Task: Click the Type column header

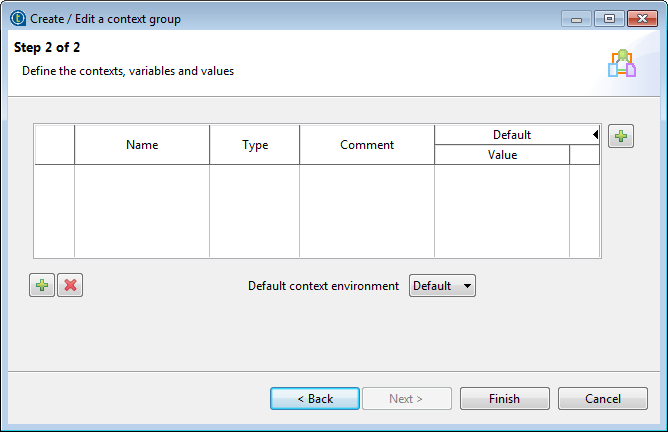Action: (x=255, y=145)
